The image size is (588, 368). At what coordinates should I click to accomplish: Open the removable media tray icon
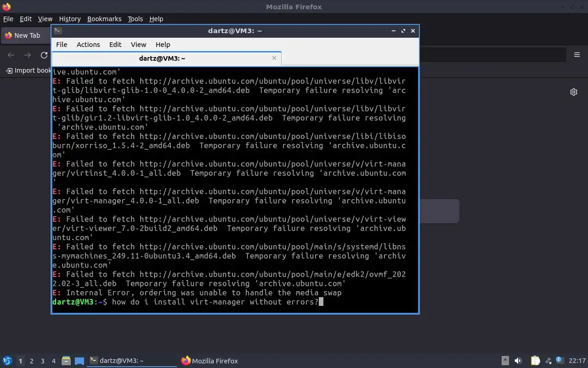pyautogui.click(x=505, y=361)
